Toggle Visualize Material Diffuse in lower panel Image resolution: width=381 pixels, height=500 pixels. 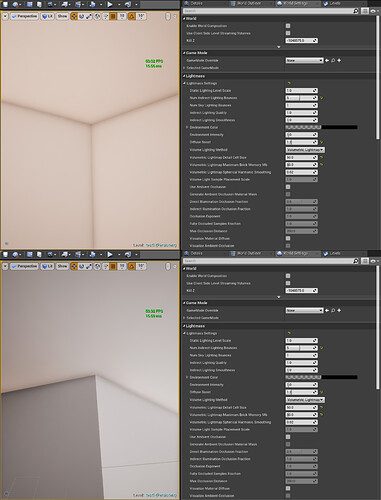(x=288, y=488)
